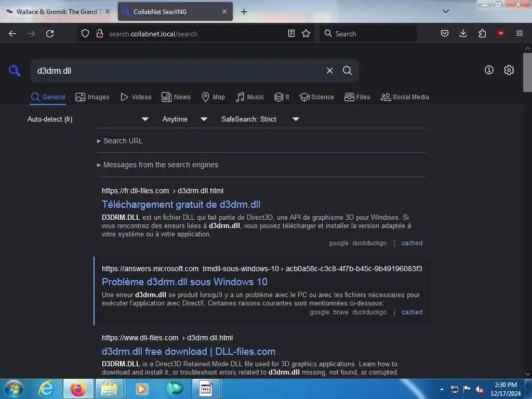Screen dimensions: 532x399
Task: Open the Files category
Action: pos(357,97)
